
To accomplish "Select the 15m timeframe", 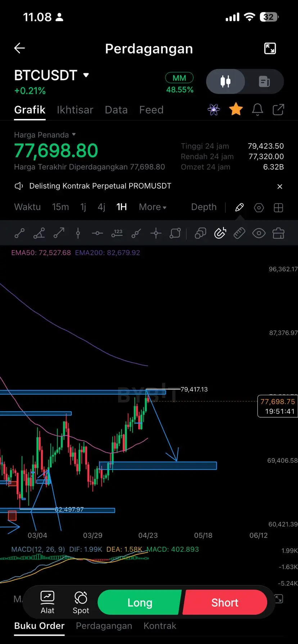I will pyautogui.click(x=60, y=207).
